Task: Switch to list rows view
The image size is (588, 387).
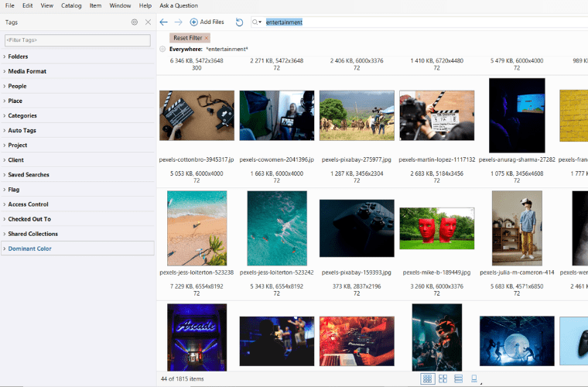Action: (458, 378)
